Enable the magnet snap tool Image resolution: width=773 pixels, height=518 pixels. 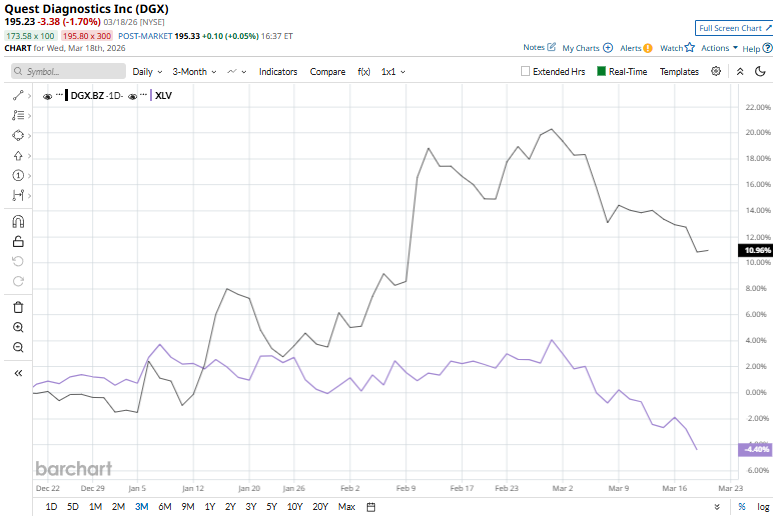coord(18,222)
